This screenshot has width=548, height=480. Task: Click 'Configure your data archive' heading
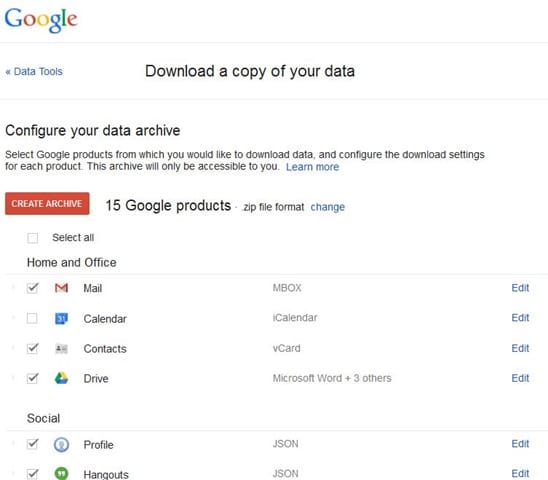click(x=93, y=131)
